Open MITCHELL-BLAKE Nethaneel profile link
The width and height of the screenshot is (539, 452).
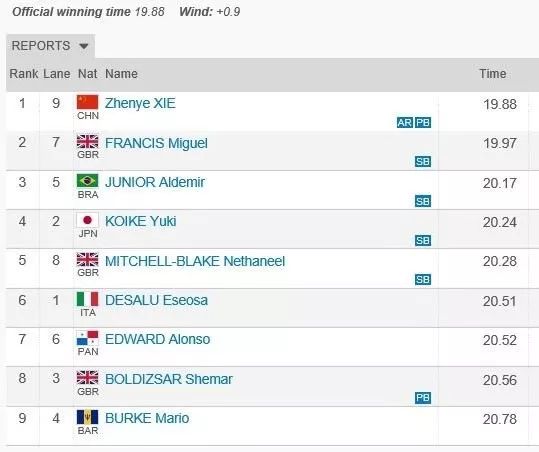click(x=195, y=261)
